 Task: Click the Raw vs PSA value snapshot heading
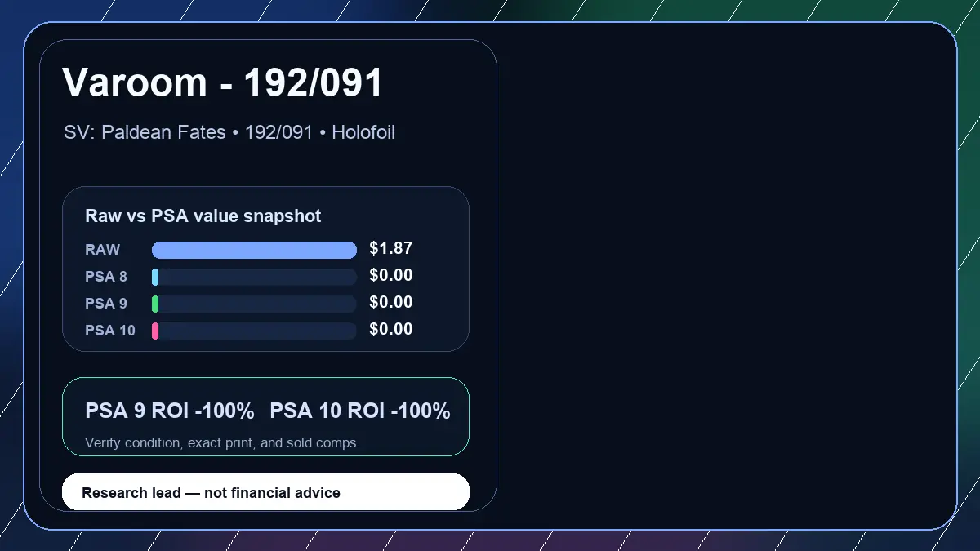203,216
